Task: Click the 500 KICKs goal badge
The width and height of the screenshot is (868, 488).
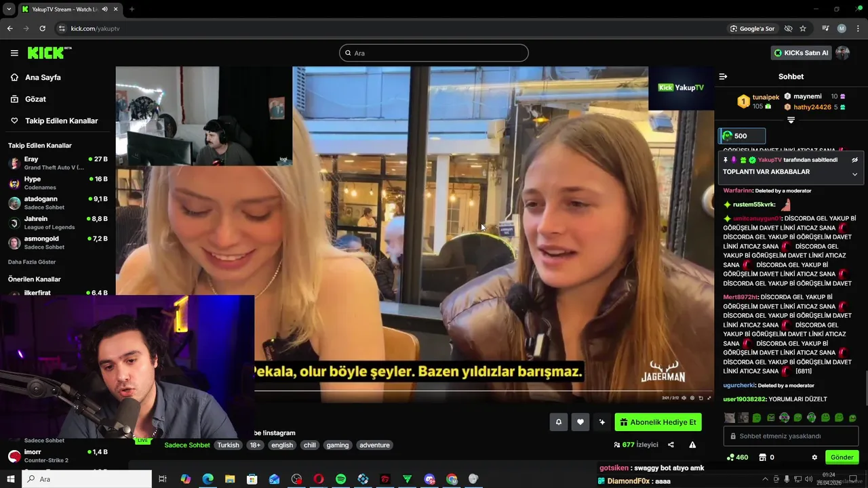Action: point(742,136)
